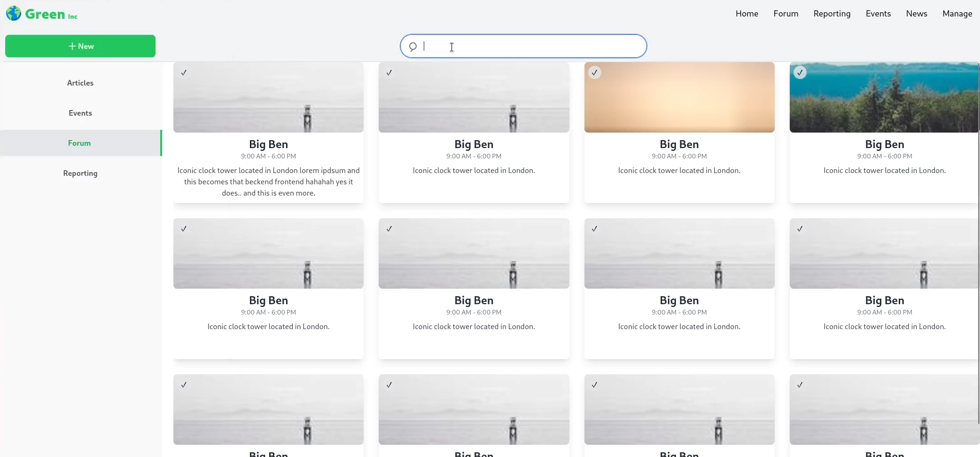980x457 pixels.
Task: Focus the search input field
Action: click(523, 46)
